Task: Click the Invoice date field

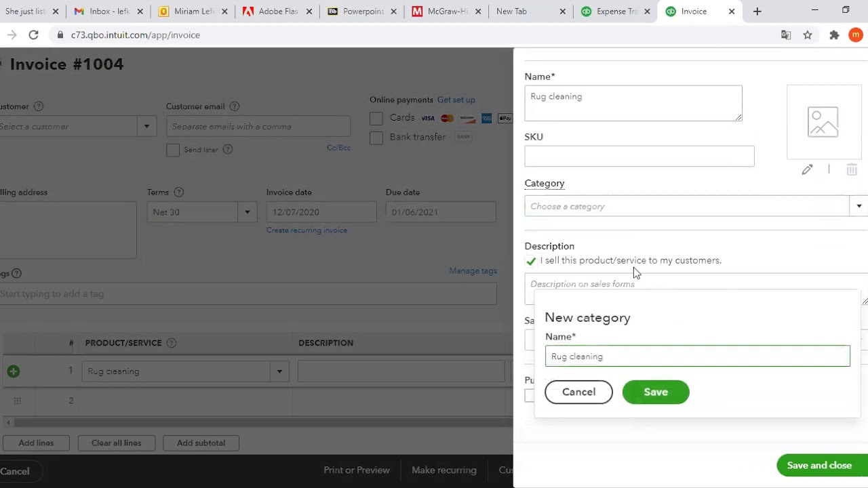Action: [x=321, y=212]
